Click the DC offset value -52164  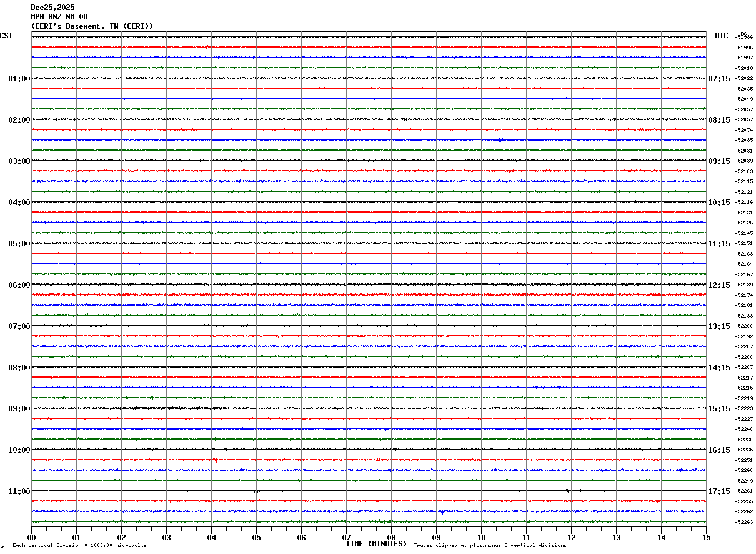tap(744, 264)
